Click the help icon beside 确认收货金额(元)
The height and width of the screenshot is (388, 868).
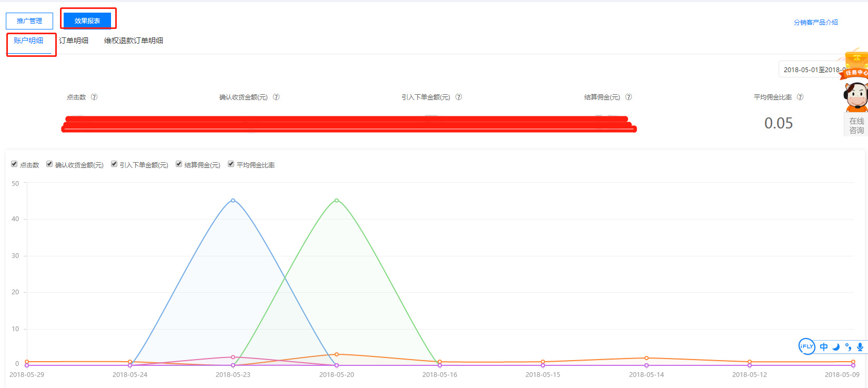coord(276,97)
